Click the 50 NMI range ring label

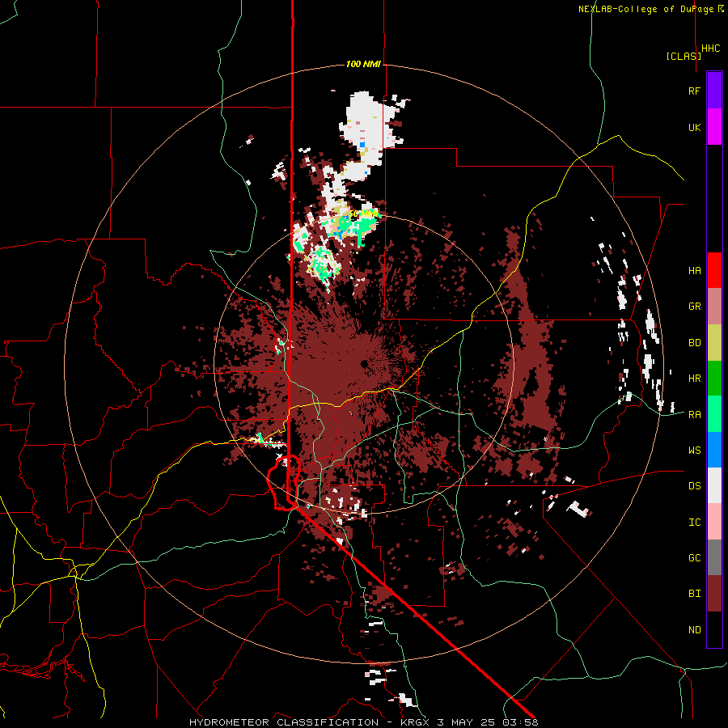(362, 214)
